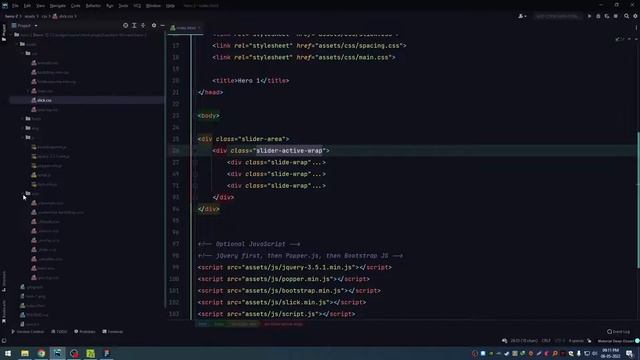
Task: Click the Hero 1 title text
Action: tap(249, 80)
